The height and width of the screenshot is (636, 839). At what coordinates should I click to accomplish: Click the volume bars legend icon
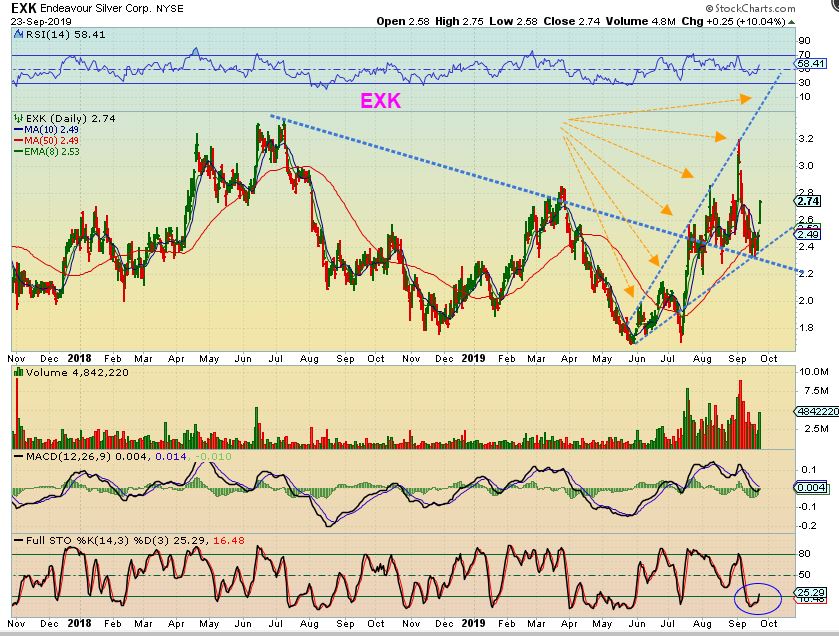pos(19,373)
